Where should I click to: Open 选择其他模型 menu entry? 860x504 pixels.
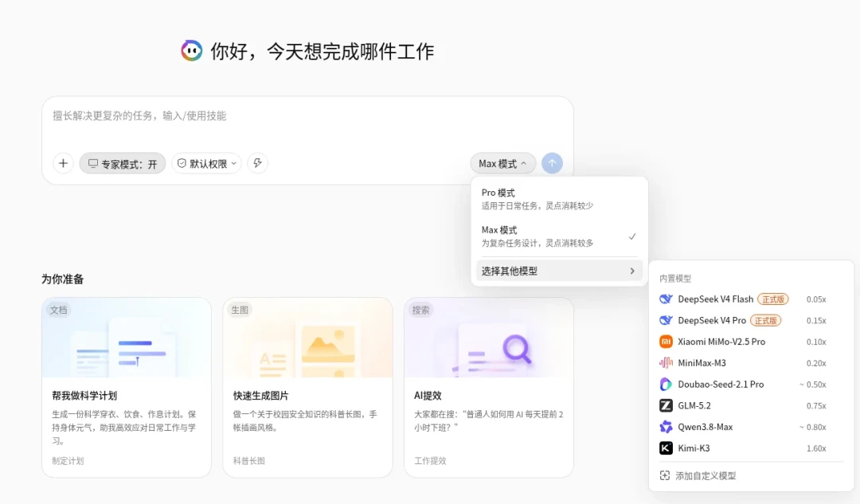[x=559, y=271]
